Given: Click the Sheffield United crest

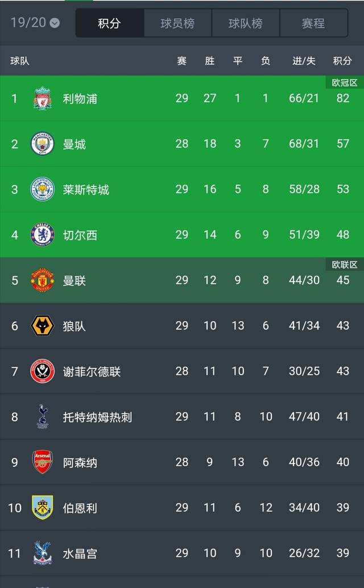Looking at the screenshot, I should pos(42,371).
